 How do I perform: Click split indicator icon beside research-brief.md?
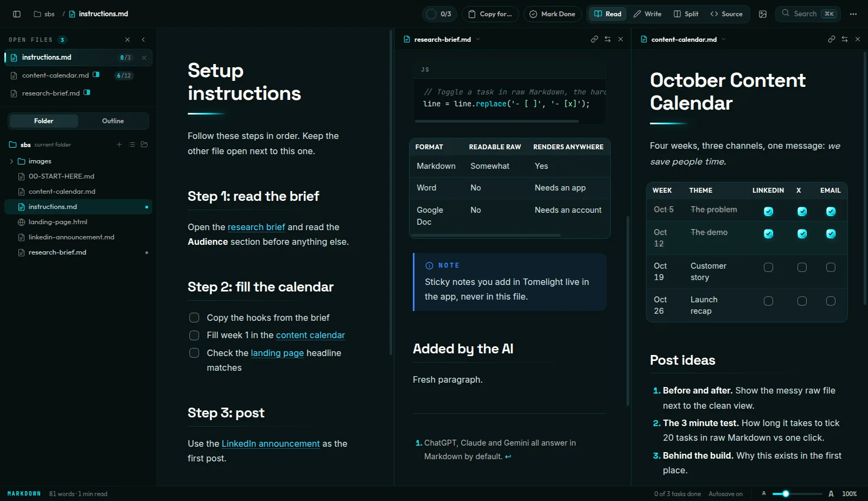[x=87, y=93]
